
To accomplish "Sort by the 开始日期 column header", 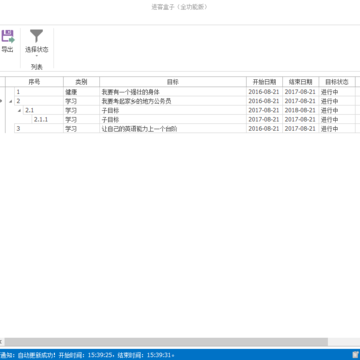I will (264, 82).
